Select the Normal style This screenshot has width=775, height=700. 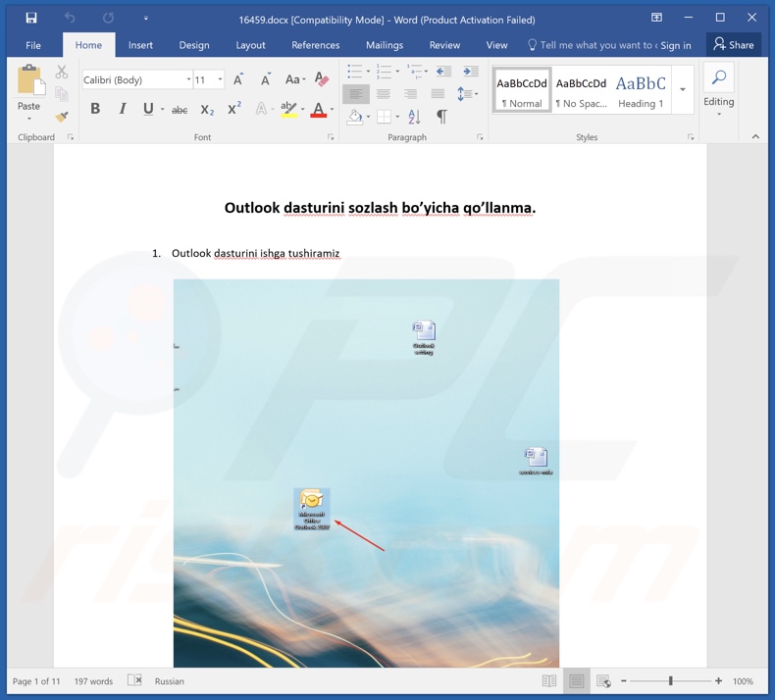click(522, 90)
